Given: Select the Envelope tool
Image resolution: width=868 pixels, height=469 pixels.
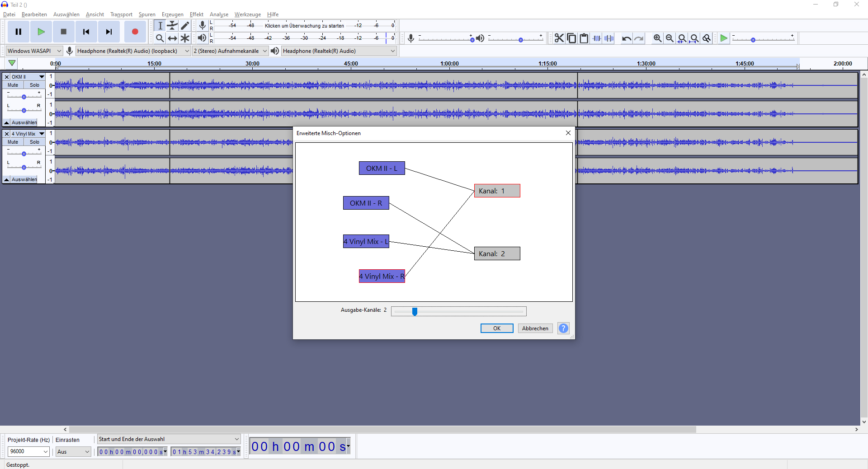Looking at the screenshot, I should click(172, 26).
